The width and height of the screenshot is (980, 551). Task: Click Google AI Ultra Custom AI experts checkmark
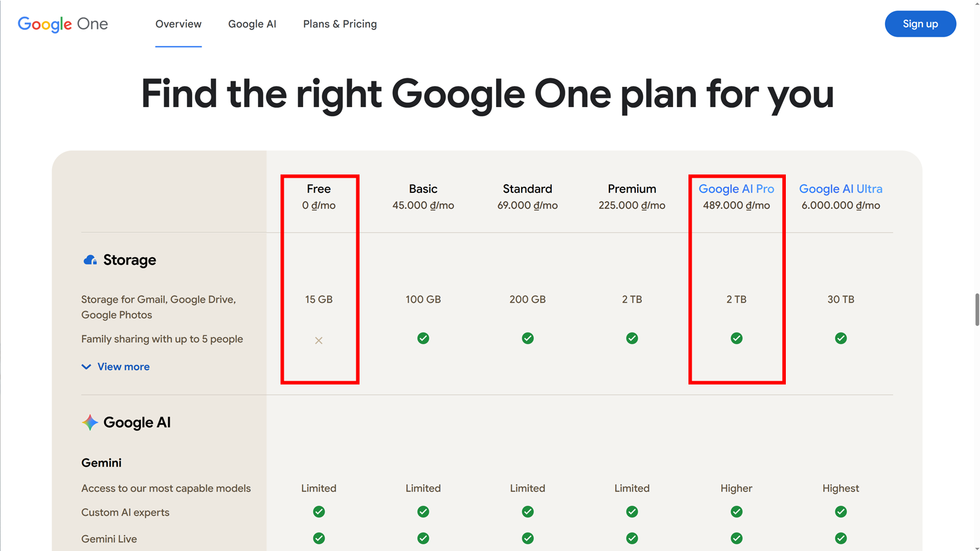coord(841,512)
